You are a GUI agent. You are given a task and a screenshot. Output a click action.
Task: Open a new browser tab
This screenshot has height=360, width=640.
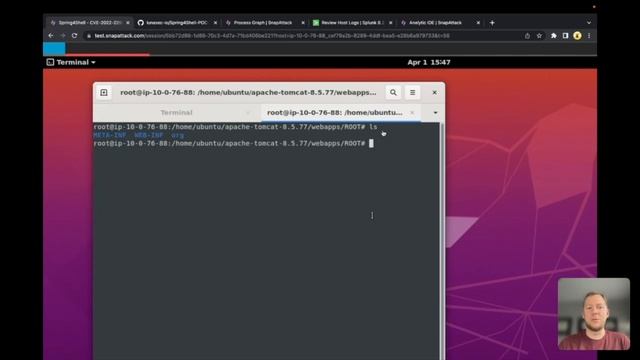click(x=492, y=23)
